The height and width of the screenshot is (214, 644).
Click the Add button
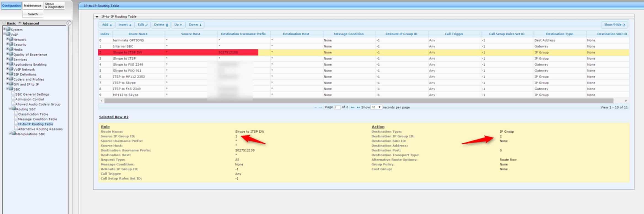point(107,25)
